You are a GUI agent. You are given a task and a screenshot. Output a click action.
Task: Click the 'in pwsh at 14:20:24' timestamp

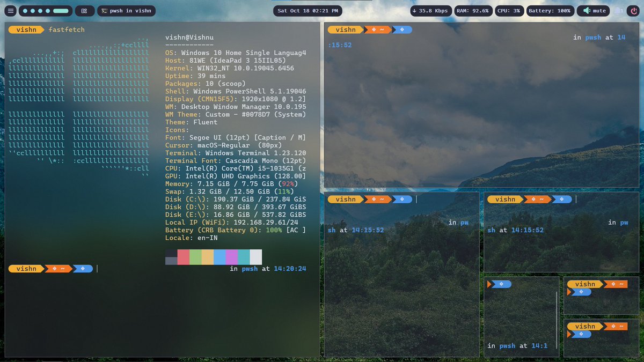[268, 269]
